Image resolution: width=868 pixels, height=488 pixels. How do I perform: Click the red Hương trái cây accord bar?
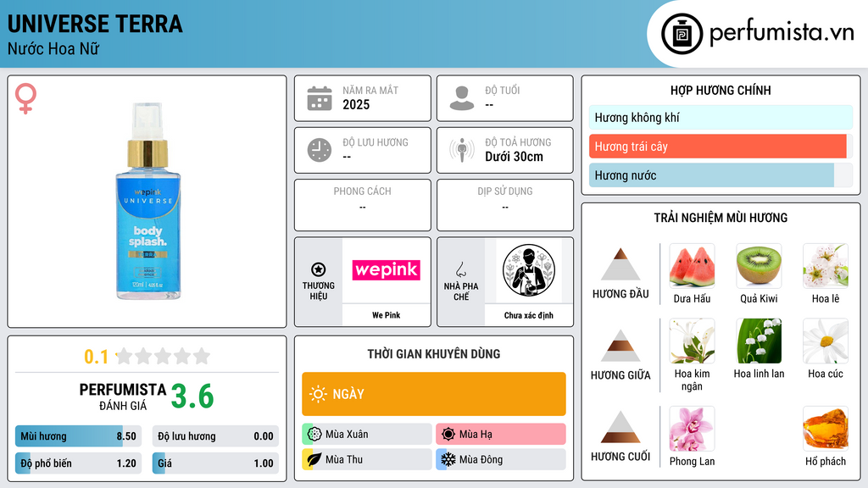(x=721, y=146)
